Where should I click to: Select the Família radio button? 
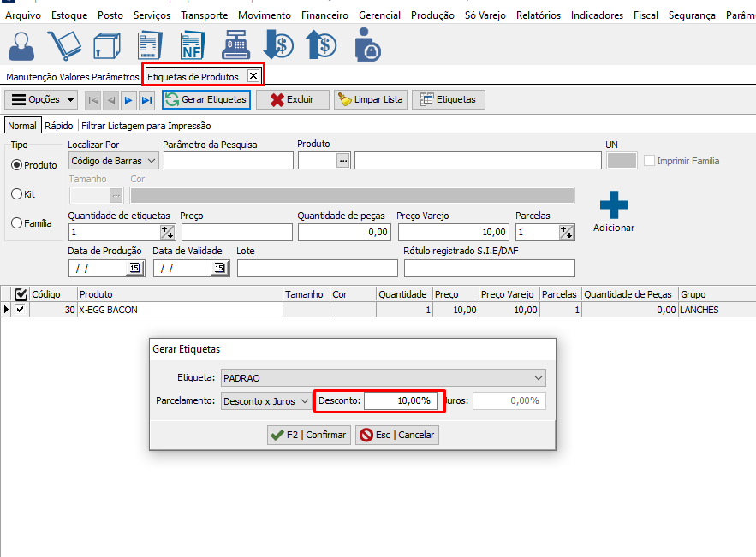[16, 223]
